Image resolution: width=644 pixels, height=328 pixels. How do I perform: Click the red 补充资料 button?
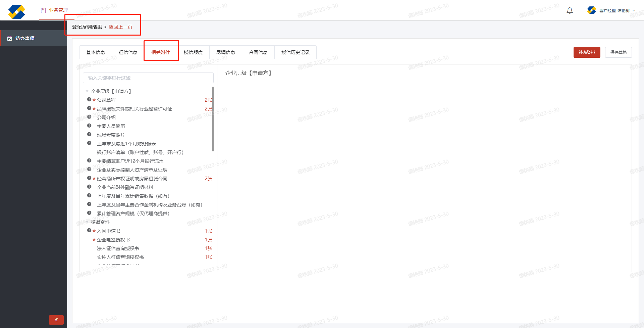pyautogui.click(x=587, y=52)
